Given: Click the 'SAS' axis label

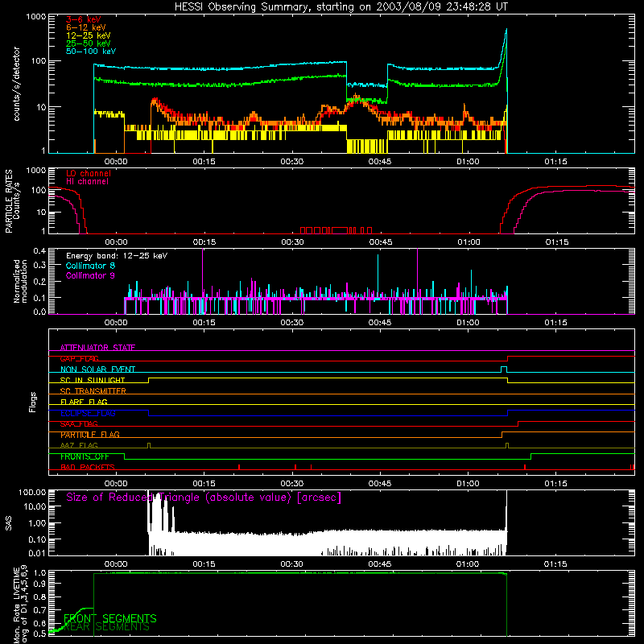Looking at the screenshot, I should click(8, 523).
